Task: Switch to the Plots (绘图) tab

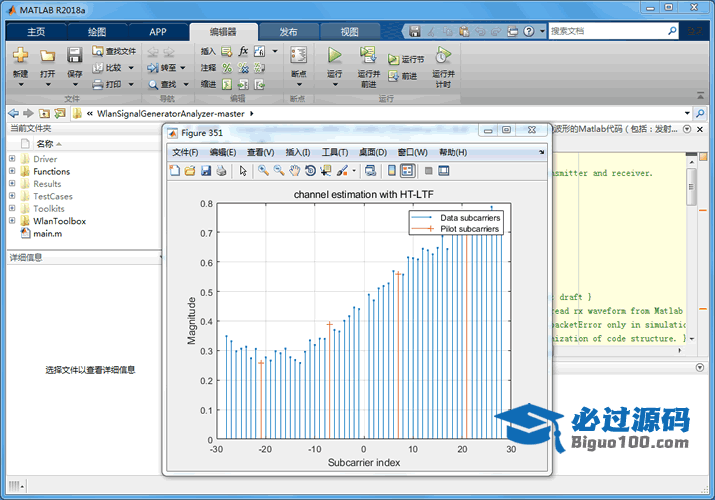Action: click(97, 32)
